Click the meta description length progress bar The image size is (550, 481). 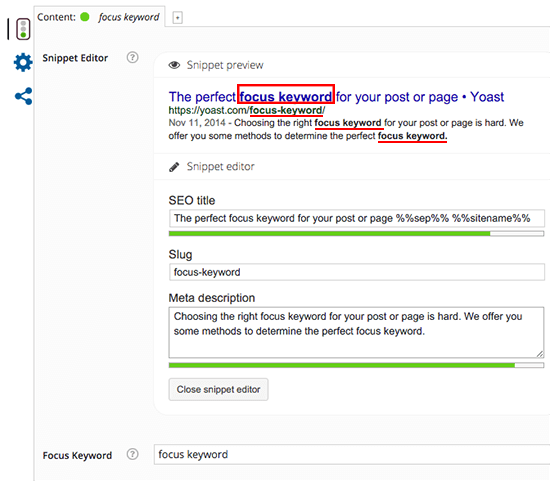(356, 366)
